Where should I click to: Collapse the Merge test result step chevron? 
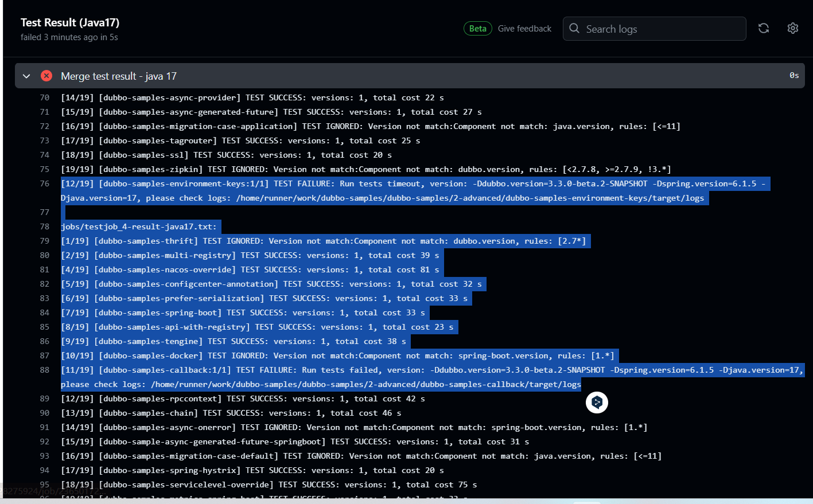tap(26, 76)
